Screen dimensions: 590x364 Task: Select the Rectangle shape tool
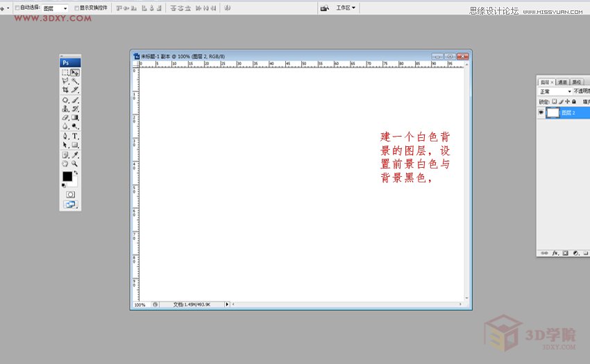click(x=75, y=145)
